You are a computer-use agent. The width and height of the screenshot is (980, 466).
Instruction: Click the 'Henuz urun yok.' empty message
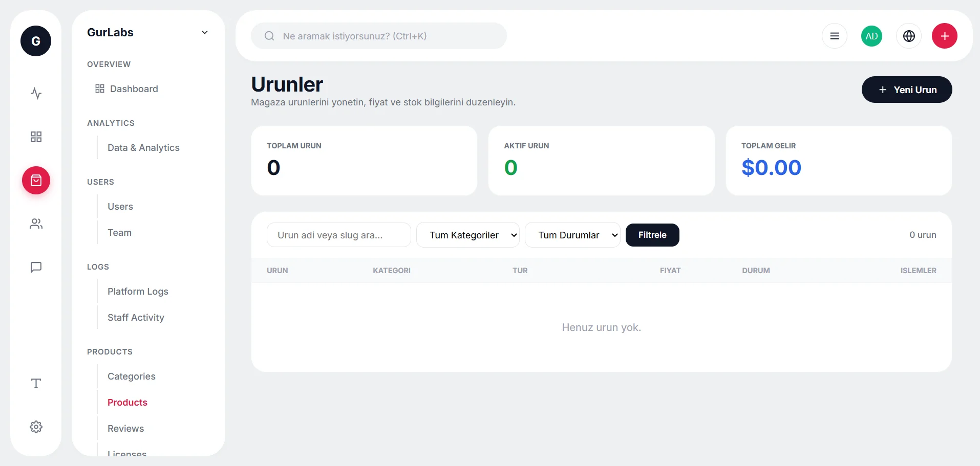[602, 327]
